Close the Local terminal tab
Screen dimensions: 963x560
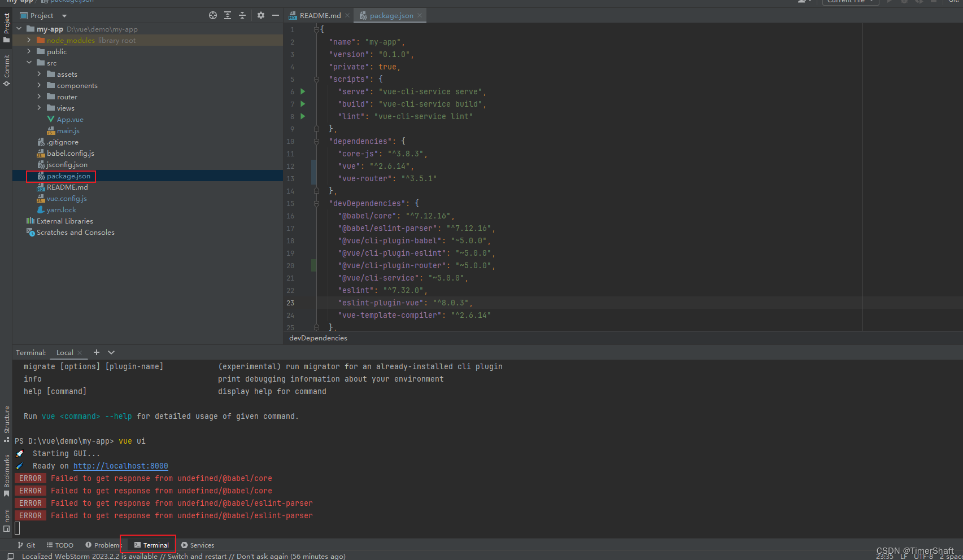pyautogui.click(x=80, y=353)
